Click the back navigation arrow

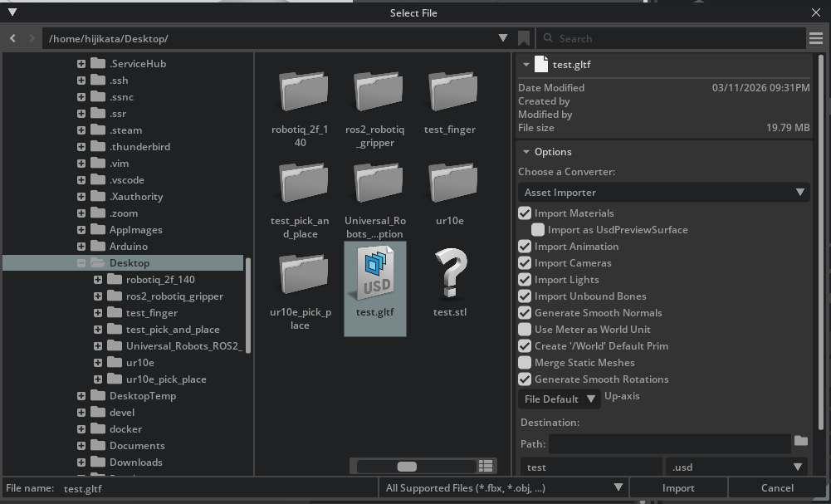pos(12,37)
